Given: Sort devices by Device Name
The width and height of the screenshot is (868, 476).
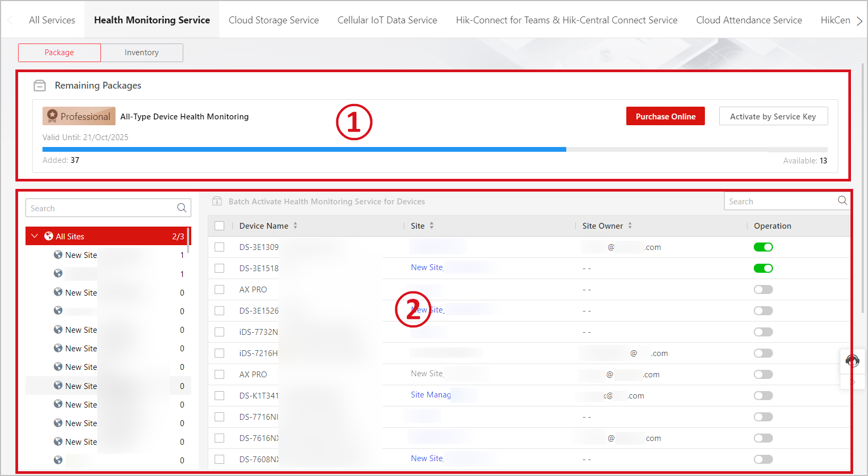Looking at the screenshot, I should (295, 226).
